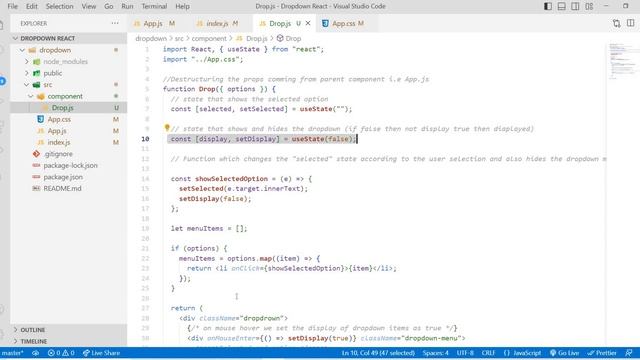Split the editor to the right

(x=631, y=23)
